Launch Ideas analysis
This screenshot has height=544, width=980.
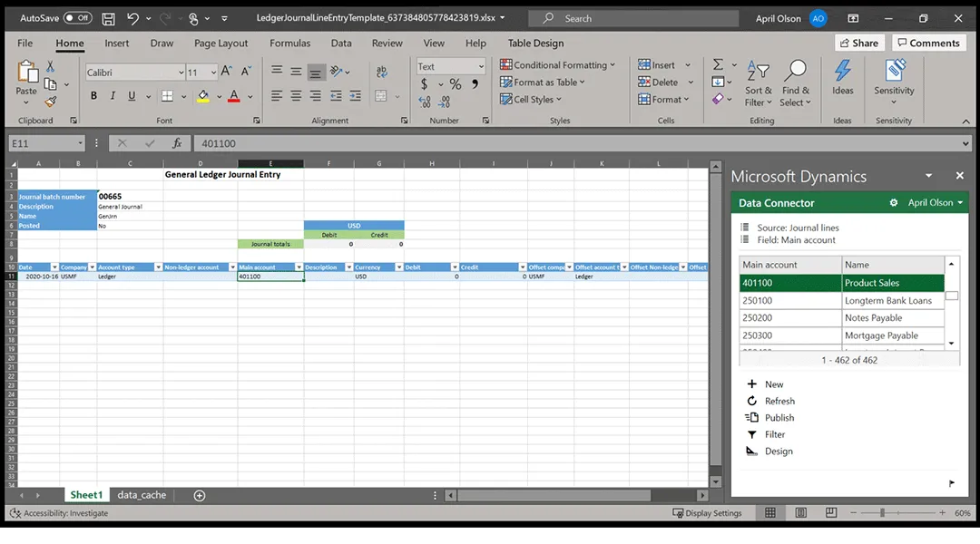[842, 79]
